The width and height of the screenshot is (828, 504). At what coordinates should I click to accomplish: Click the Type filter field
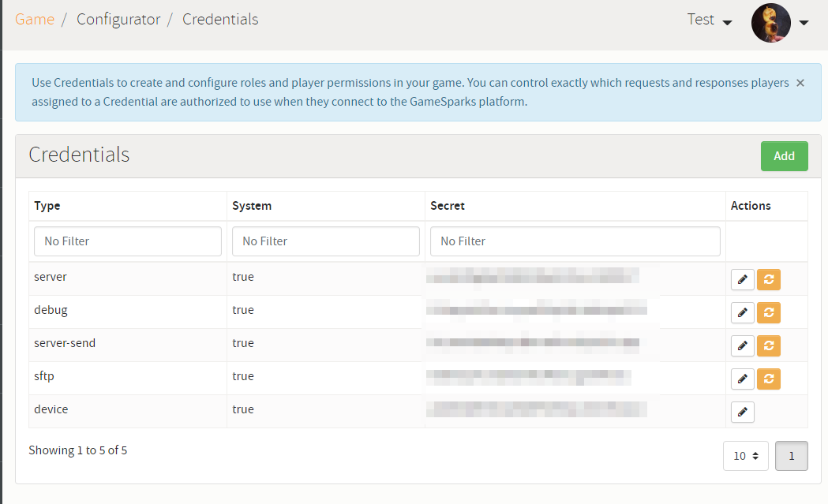pyautogui.click(x=127, y=241)
